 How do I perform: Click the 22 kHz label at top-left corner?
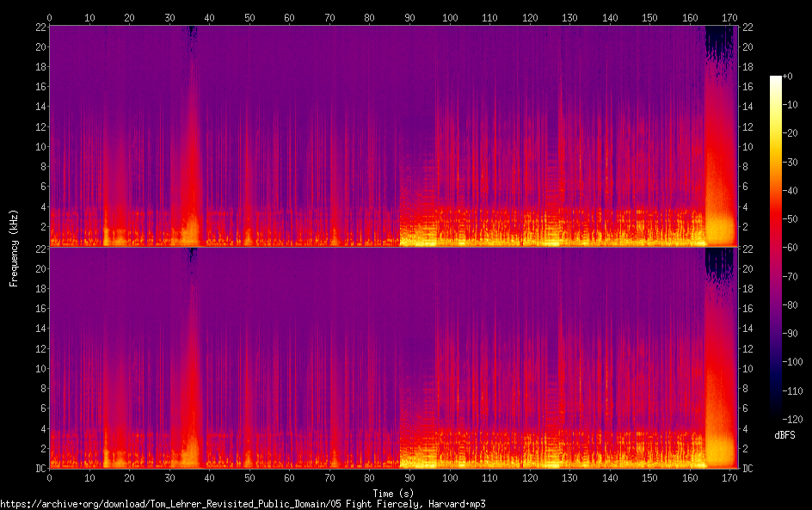[x=40, y=27]
